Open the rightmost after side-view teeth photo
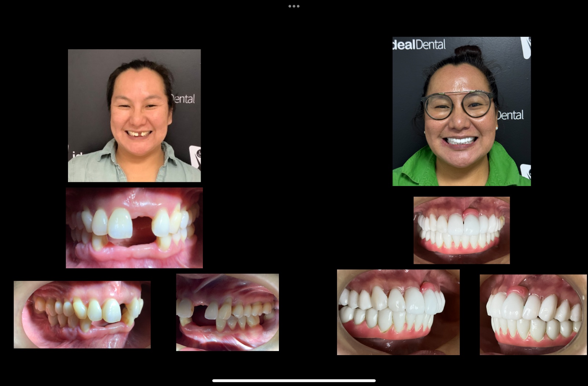 [533, 315]
